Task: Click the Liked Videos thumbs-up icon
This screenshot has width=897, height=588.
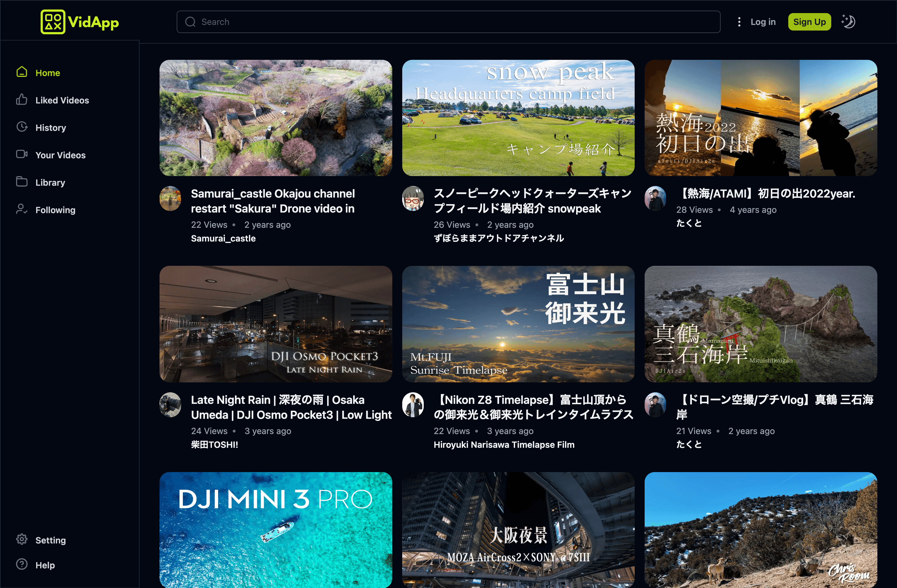Action: click(x=22, y=99)
